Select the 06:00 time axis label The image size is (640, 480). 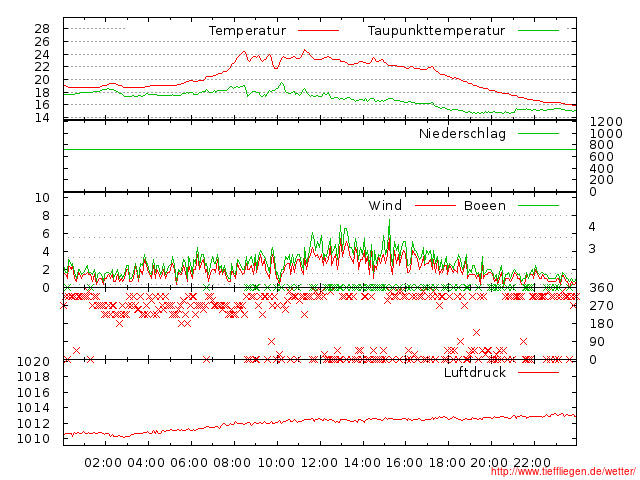[189, 463]
